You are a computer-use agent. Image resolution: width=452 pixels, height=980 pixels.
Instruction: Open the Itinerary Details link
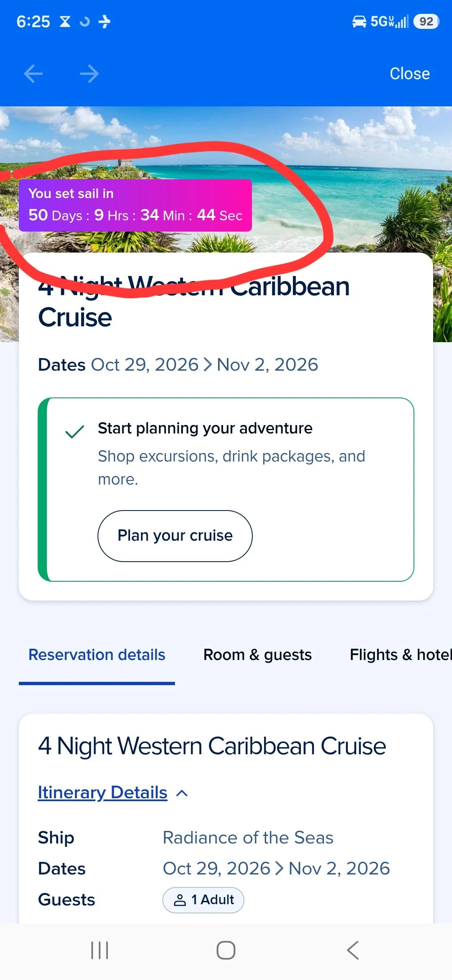[x=103, y=792]
